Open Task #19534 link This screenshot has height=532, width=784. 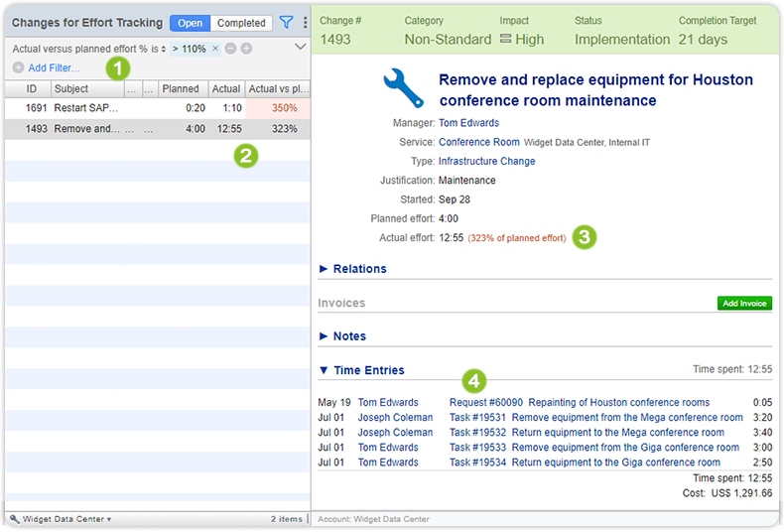tap(477, 463)
